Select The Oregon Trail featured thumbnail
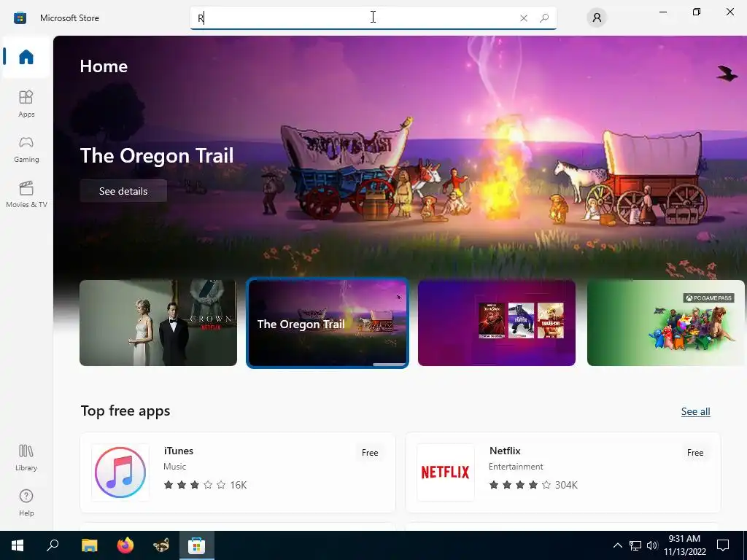The image size is (747, 560). pos(328,323)
